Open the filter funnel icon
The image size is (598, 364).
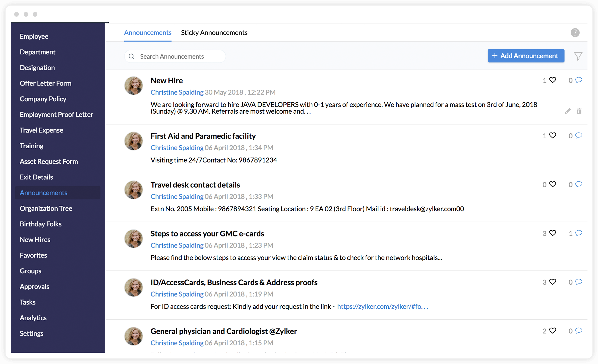pyautogui.click(x=578, y=56)
